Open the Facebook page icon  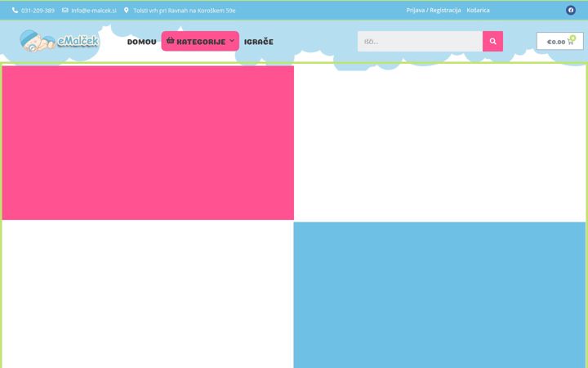pyautogui.click(x=571, y=10)
